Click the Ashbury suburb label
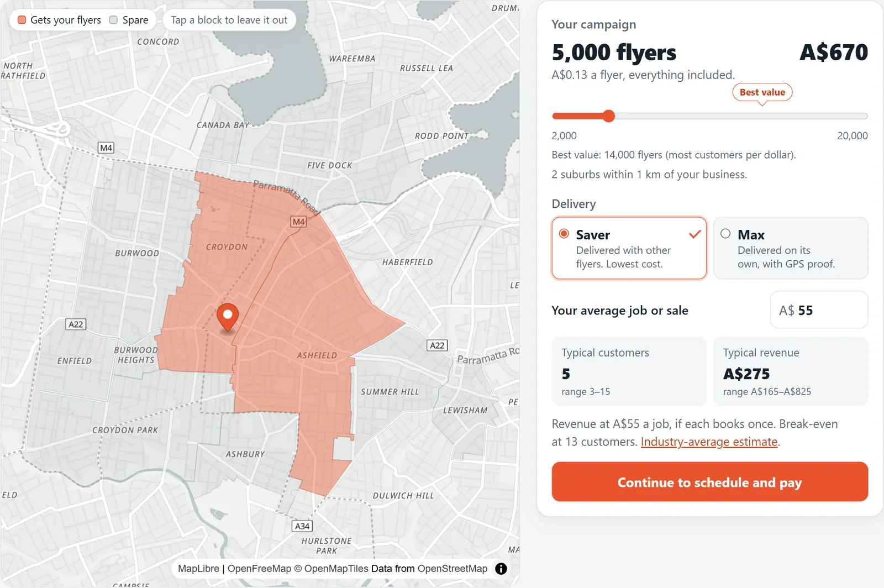The width and height of the screenshot is (884, 588). click(x=245, y=454)
